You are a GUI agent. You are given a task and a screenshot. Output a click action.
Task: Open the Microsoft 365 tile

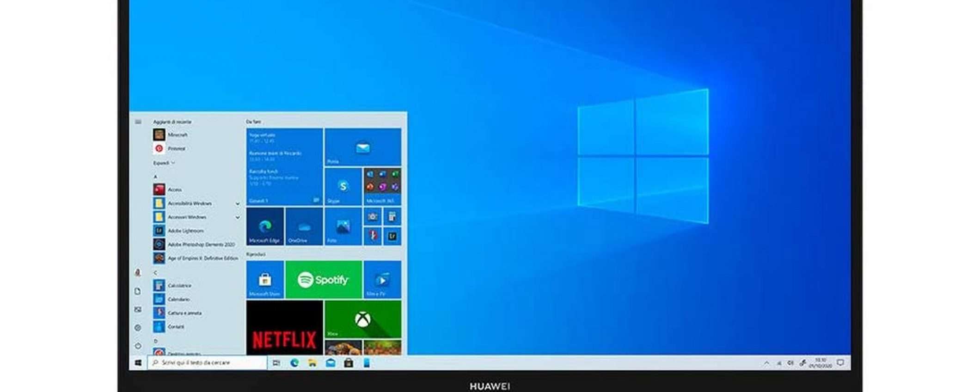pyautogui.click(x=382, y=186)
